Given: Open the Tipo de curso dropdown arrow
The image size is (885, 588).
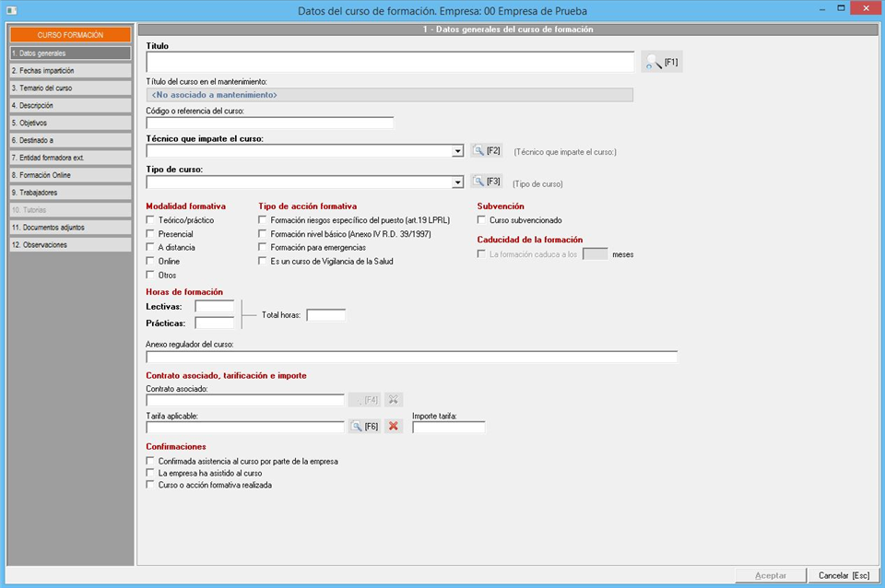Looking at the screenshot, I should coord(457,182).
